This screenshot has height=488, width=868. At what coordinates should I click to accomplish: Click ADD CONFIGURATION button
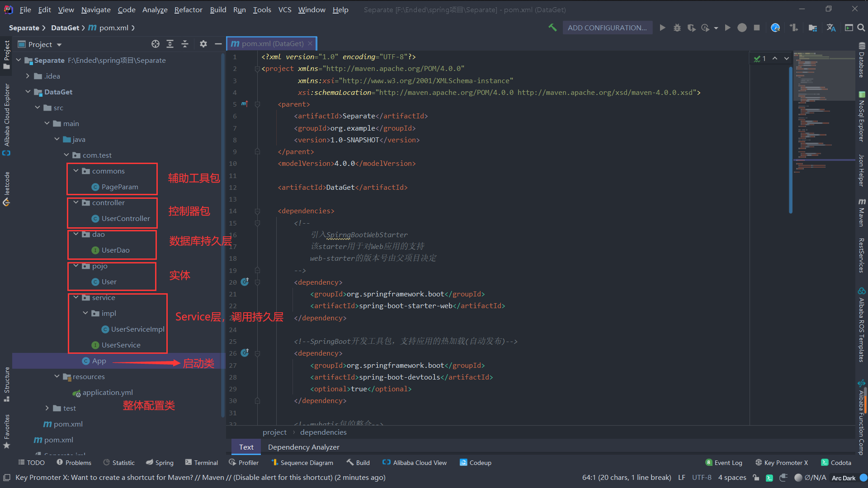(607, 28)
